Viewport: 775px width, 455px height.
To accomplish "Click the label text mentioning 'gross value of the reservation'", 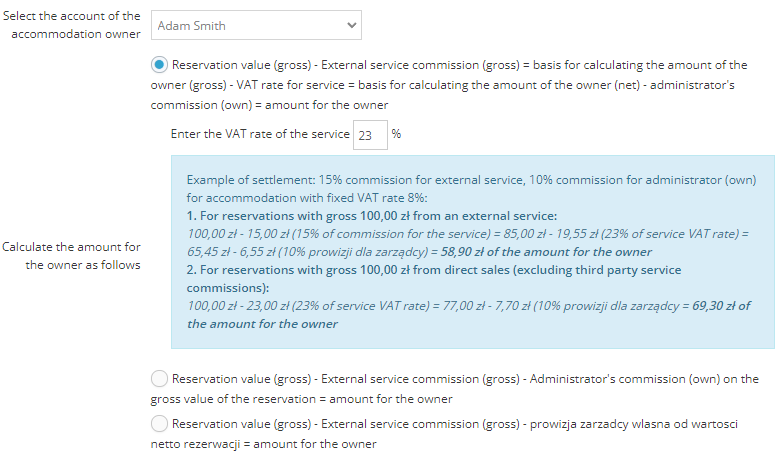I will tap(465, 379).
